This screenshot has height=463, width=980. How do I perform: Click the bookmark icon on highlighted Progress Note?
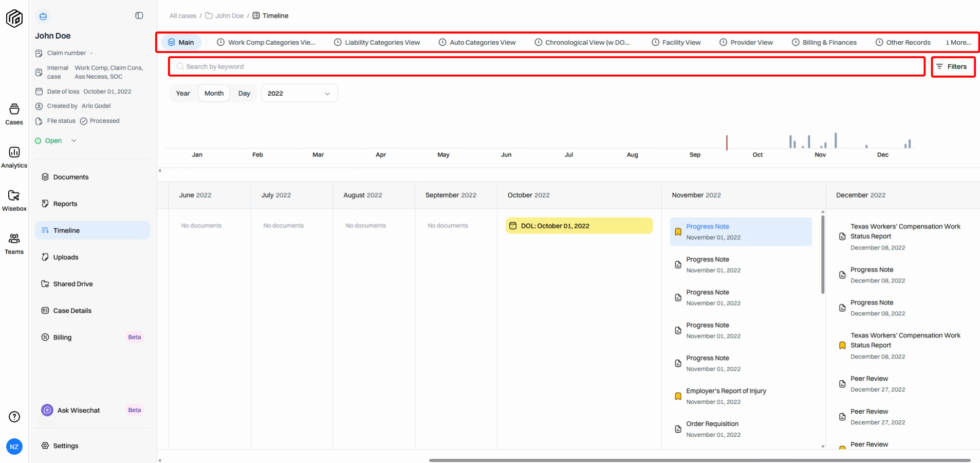[678, 232]
